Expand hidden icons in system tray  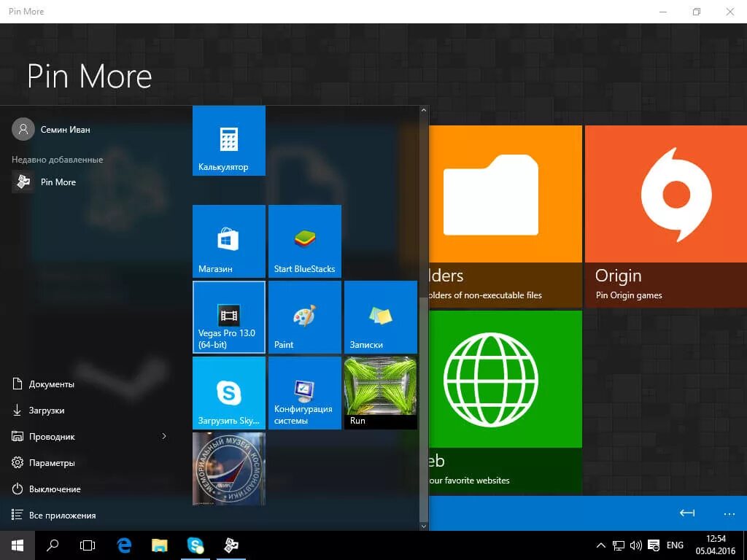[x=600, y=545]
